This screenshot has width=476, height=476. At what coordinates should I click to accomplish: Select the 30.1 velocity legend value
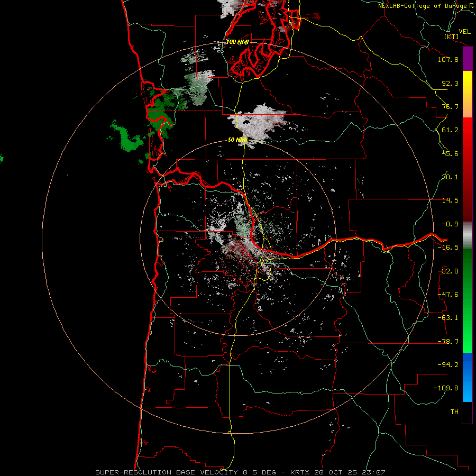click(x=450, y=177)
